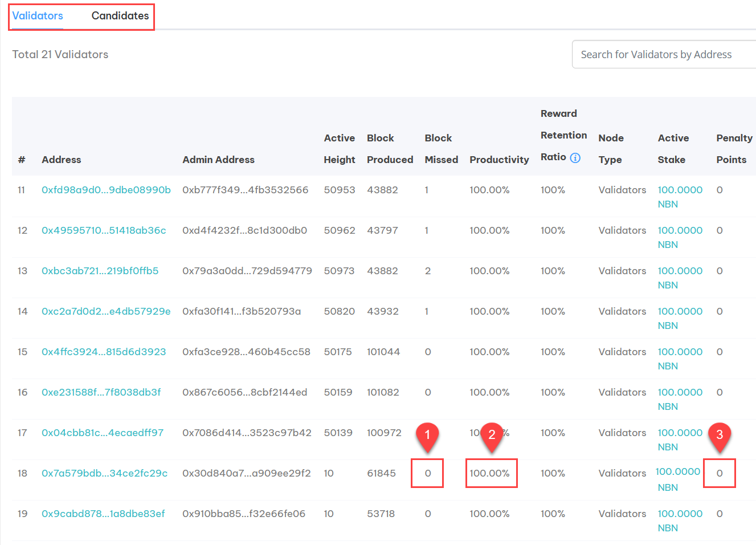Screen dimensions: 756x545
Task: Click active height value 50139
Action: pyautogui.click(x=338, y=433)
